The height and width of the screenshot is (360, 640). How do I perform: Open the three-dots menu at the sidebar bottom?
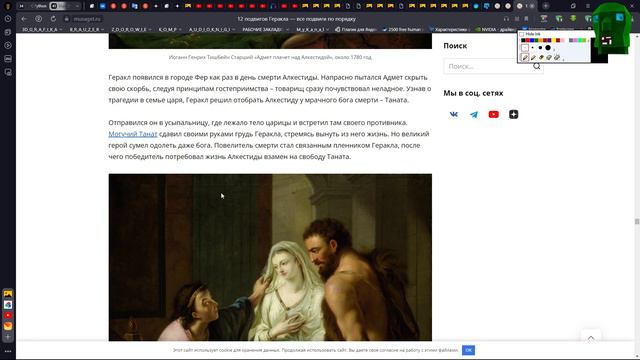(x=8, y=351)
